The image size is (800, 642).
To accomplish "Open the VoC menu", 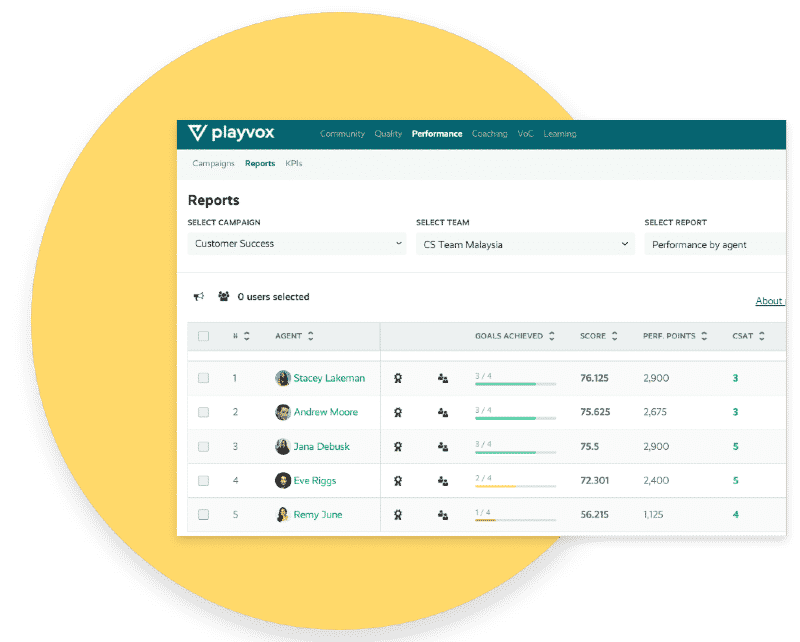I will (526, 134).
